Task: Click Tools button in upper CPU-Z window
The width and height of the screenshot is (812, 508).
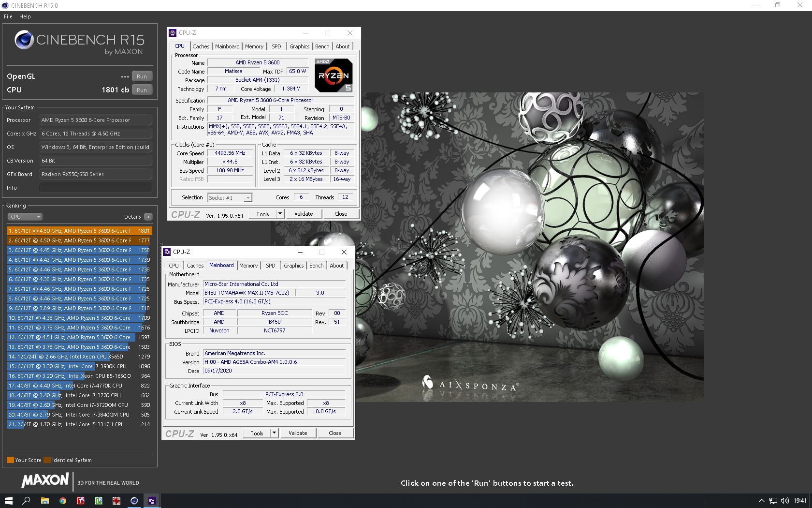Action: [262, 214]
